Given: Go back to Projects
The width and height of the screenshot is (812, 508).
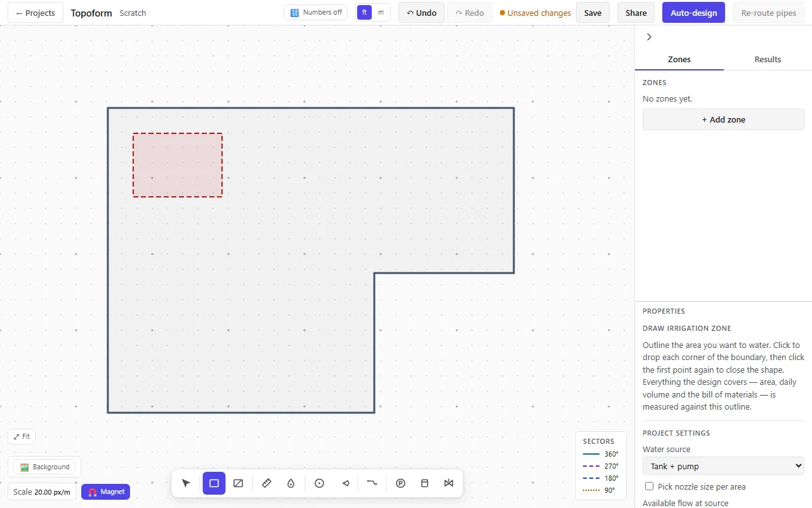Looking at the screenshot, I should click(36, 13).
